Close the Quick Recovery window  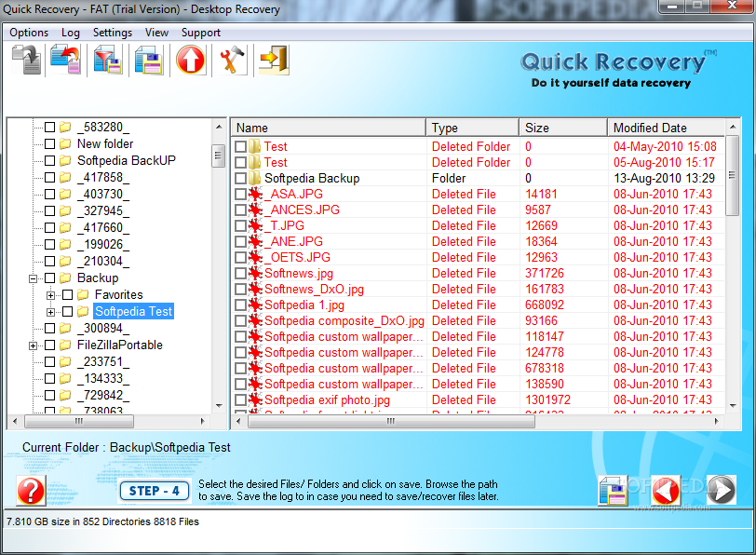(x=732, y=6)
